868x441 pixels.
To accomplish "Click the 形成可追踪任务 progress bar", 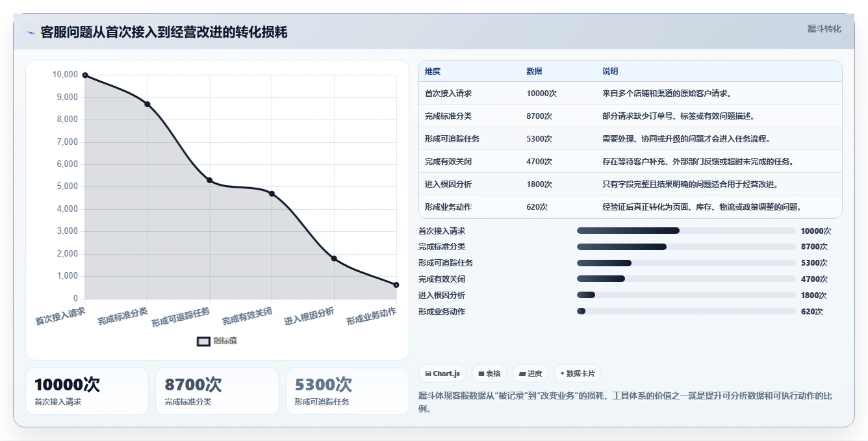I will pos(686,263).
